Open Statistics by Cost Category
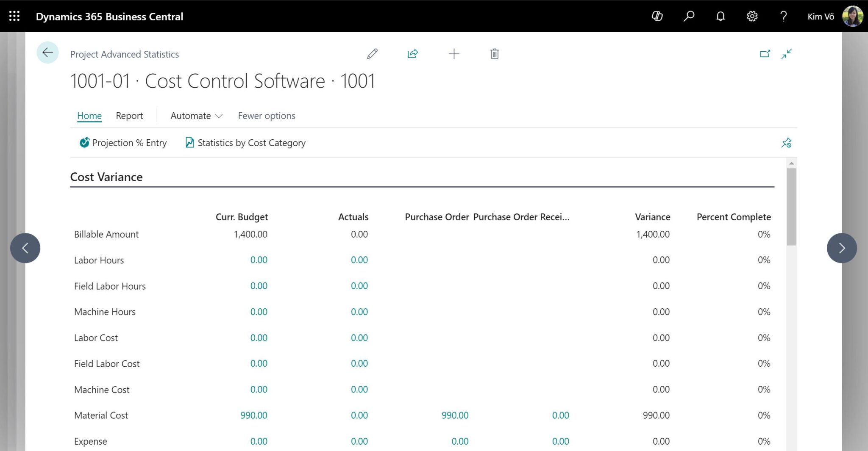Viewport: 868px width, 451px height. [x=245, y=143]
